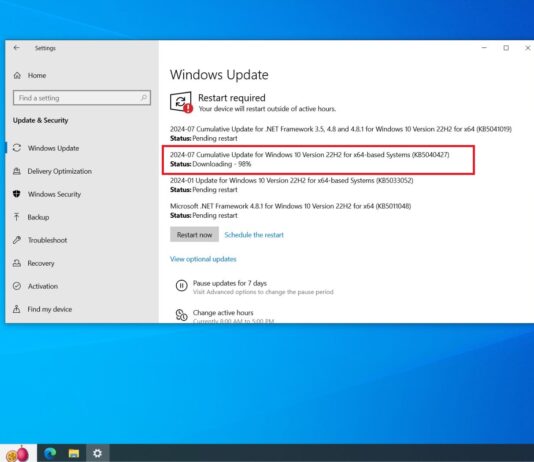
Task: Click the Activation checkmark icon
Action: tap(17, 286)
